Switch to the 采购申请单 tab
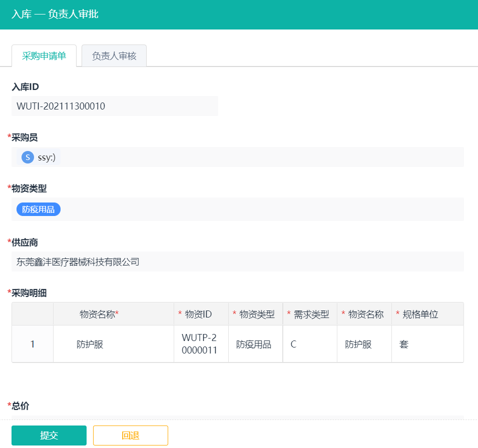The image size is (478, 448). 44,56
